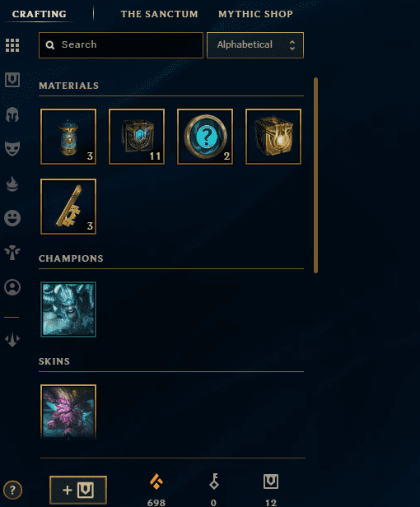Click the purchase chests plus button
420x507 pixels.
coord(78,490)
